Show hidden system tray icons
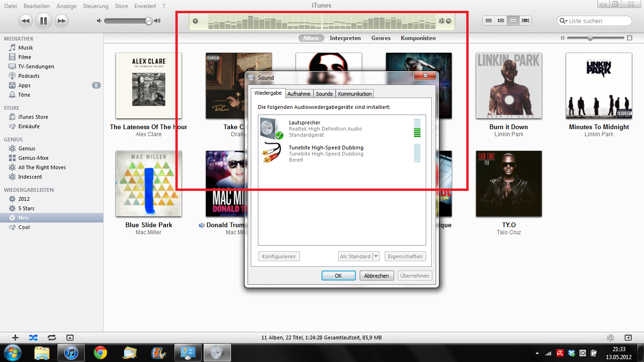Image resolution: width=644 pixels, height=362 pixels. 537,353
